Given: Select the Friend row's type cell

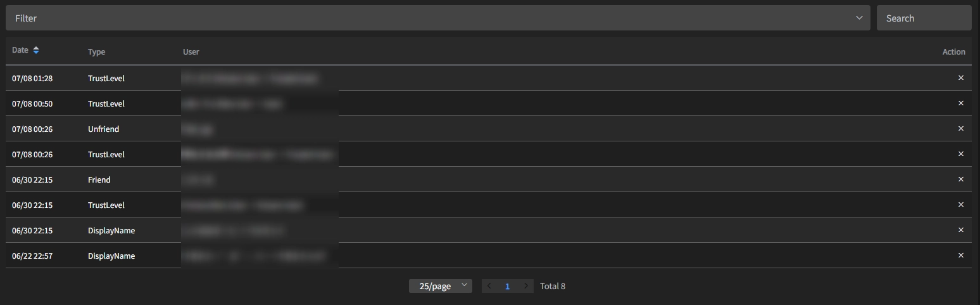Looking at the screenshot, I should pyautogui.click(x=99, y=179).
